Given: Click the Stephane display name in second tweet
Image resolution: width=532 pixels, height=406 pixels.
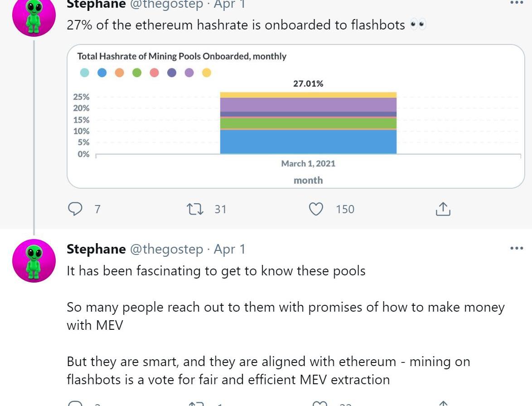Looking at the screenshot, I should tap(96, 249).
